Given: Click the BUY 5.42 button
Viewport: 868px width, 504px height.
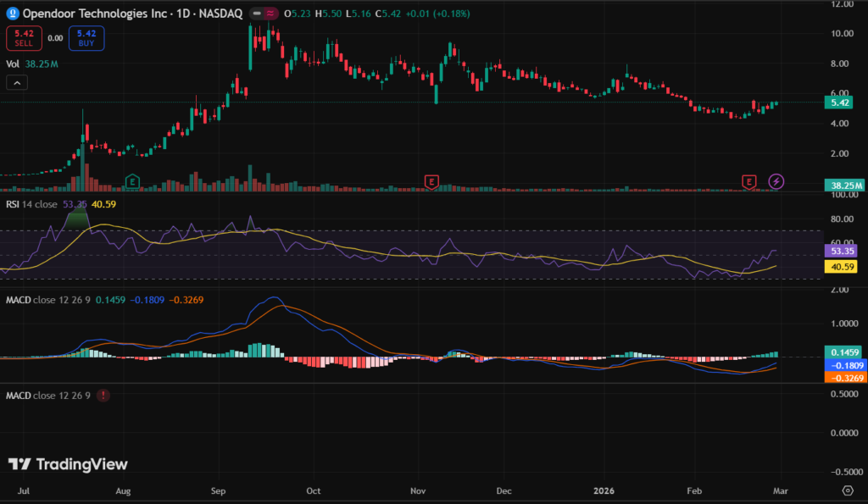Looking at the screenshot, I should 86,38.
